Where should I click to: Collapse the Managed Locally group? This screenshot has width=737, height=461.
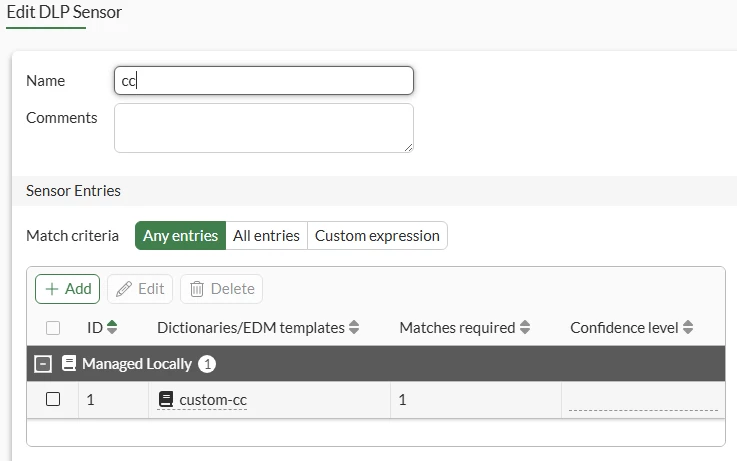[x=43, y=364]
